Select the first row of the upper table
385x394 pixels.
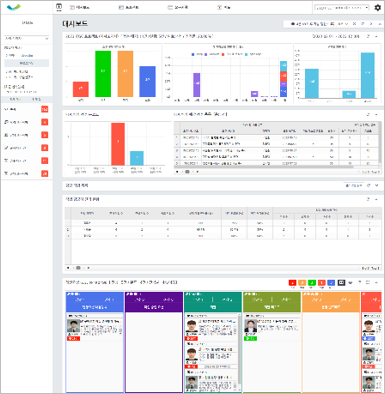click(276, 137)
